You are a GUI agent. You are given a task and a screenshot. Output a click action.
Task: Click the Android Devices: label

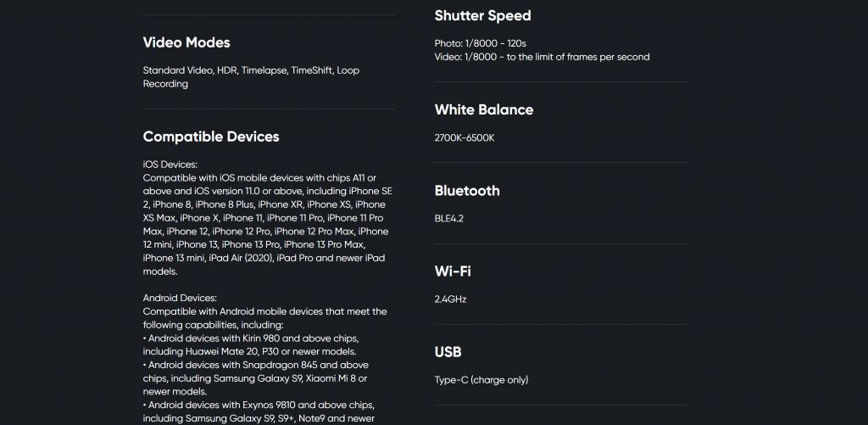[x=180, y=298]
